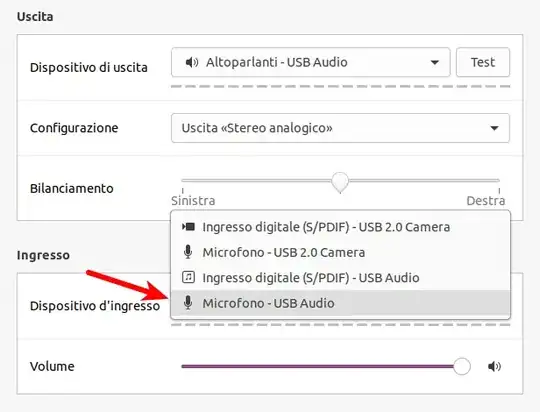
Task: Click the Configurazione dropdown arrow
Action: tap(495, 128)
